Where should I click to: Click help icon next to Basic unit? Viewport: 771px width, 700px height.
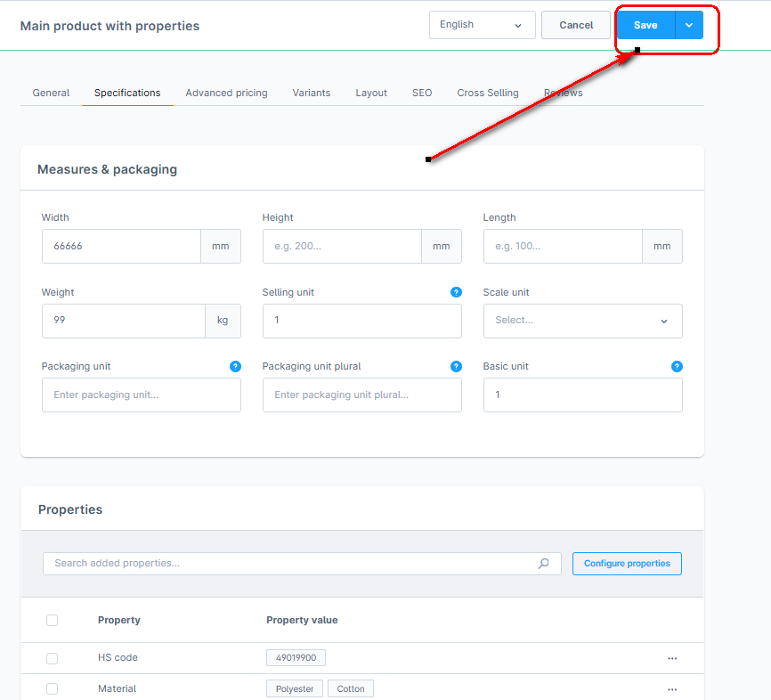677,366
